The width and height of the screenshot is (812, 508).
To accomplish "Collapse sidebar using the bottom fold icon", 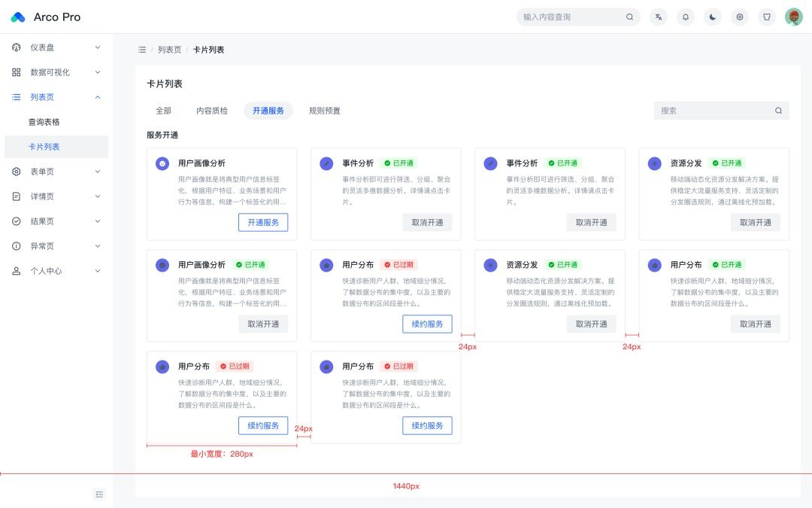I will [x=99, y=494].
